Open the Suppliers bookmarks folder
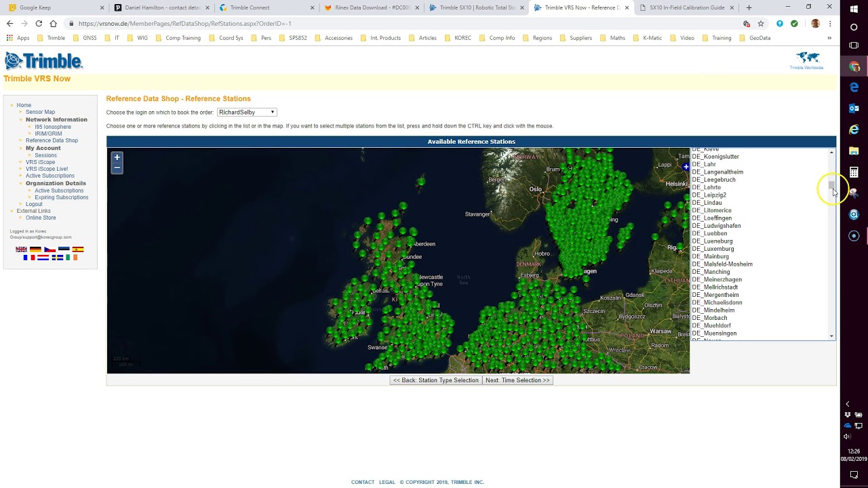Viewport: 868px width, 488px height. tap(576, 38)
